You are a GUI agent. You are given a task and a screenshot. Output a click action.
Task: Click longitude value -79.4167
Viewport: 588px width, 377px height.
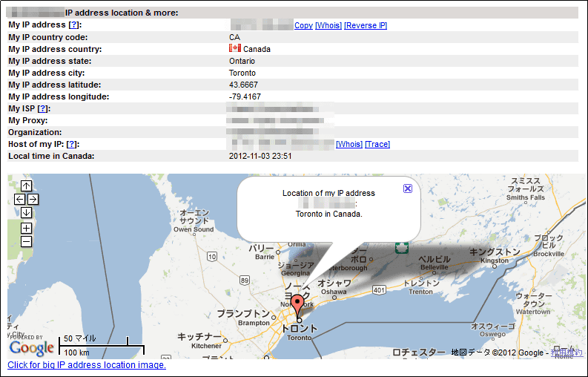[245, 97]
